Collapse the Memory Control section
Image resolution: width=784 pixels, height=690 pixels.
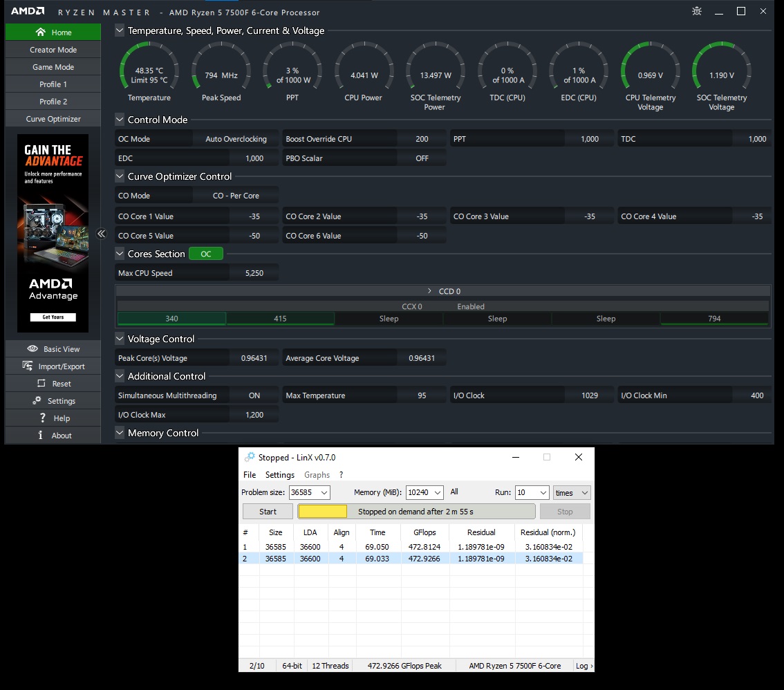120,433
